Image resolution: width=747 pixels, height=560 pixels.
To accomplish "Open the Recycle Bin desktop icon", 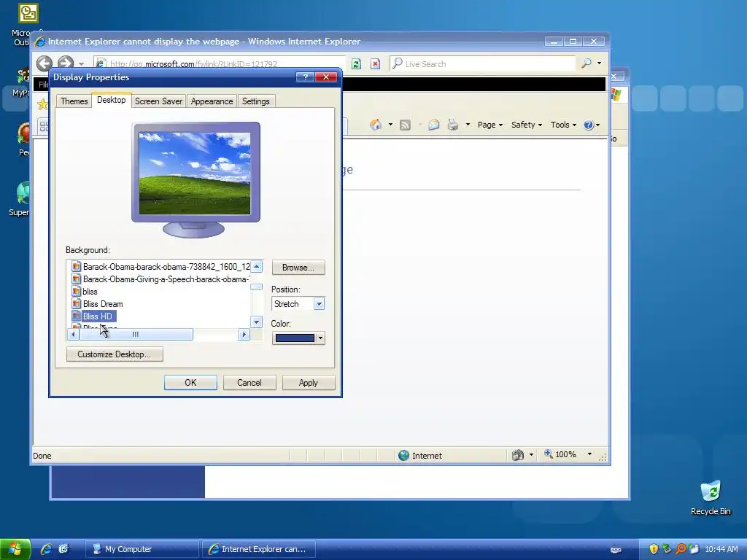I will [x=711, y=498].
